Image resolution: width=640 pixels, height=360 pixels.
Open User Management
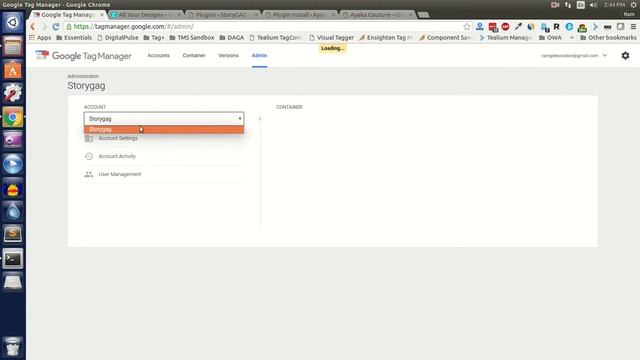120,174
